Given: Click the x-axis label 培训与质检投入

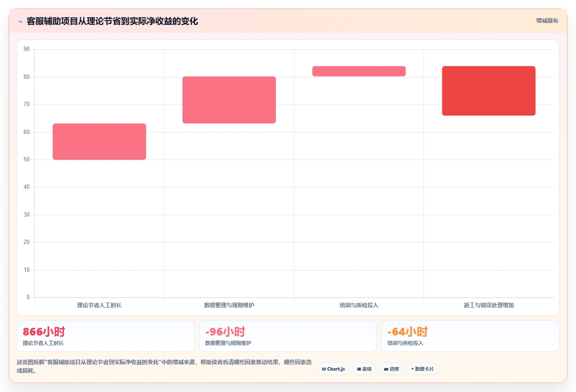Looking at the screenshot, I should [359, 305].
